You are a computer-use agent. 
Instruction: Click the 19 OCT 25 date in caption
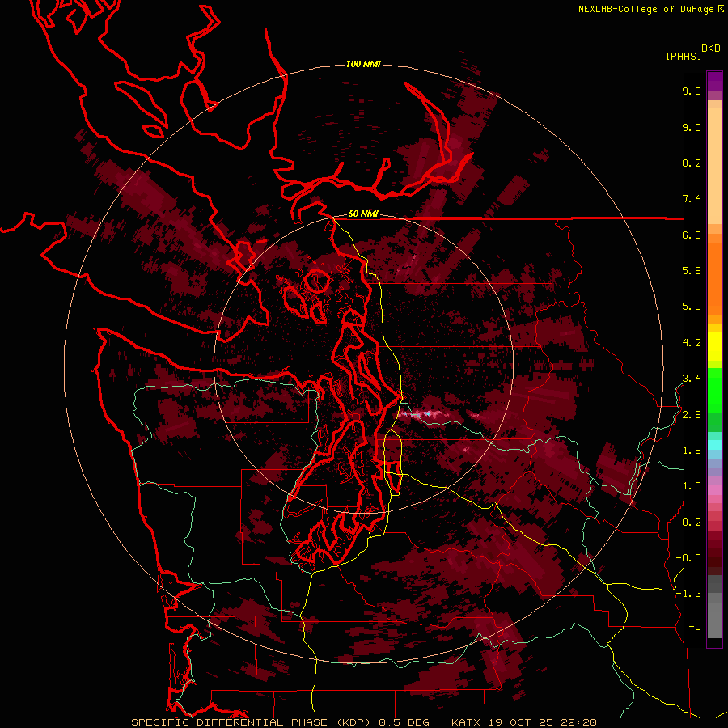[x=522, y=722]
